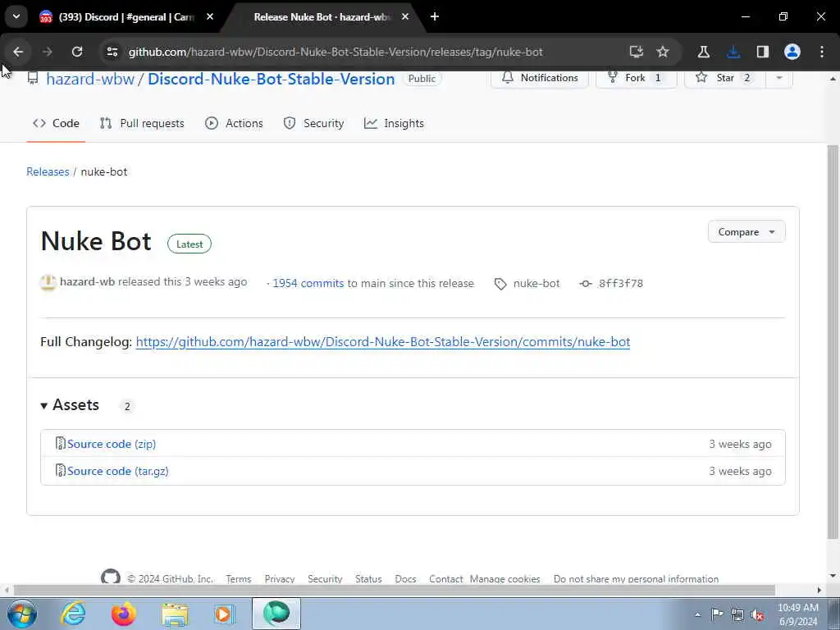Click the GitHub logo in footer
Viewport: 840px width, 630px height.
111,577
